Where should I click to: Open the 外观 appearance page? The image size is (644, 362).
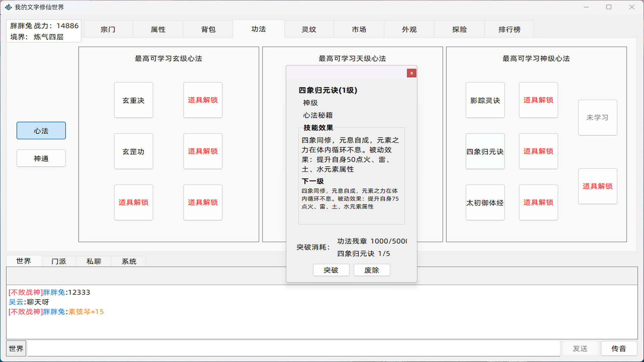click(x=409, y=29)
